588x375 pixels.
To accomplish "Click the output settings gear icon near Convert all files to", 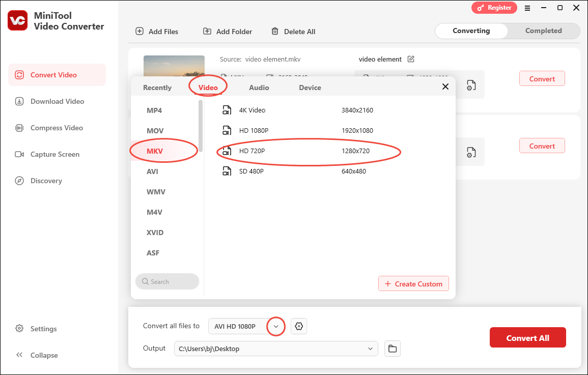I will click(x=299, y=326).
